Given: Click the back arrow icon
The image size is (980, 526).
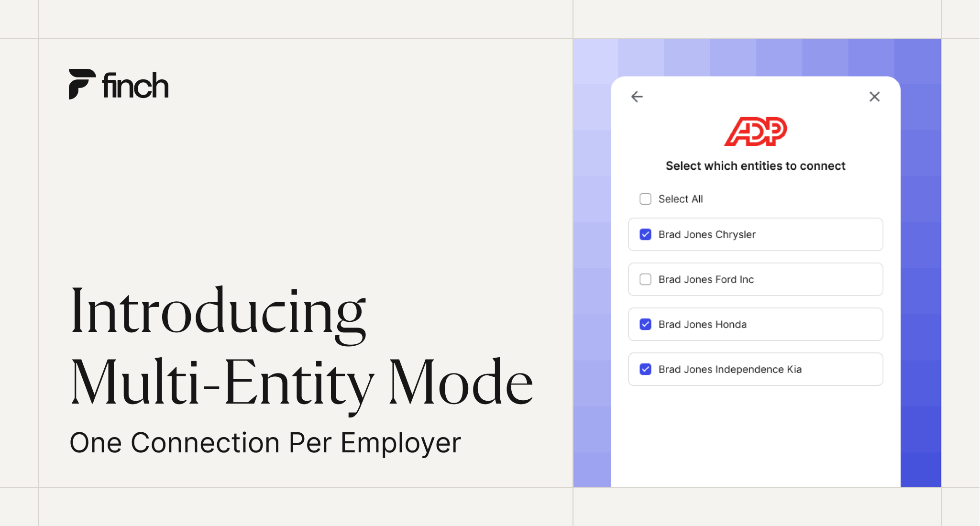Looking at the screenshot, I should (x=637, y=97).
